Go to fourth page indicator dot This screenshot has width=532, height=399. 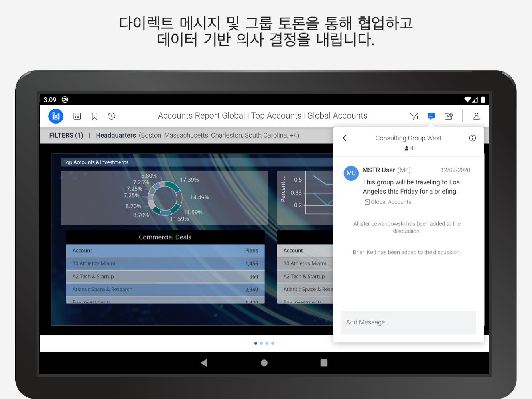click(272, 343)
